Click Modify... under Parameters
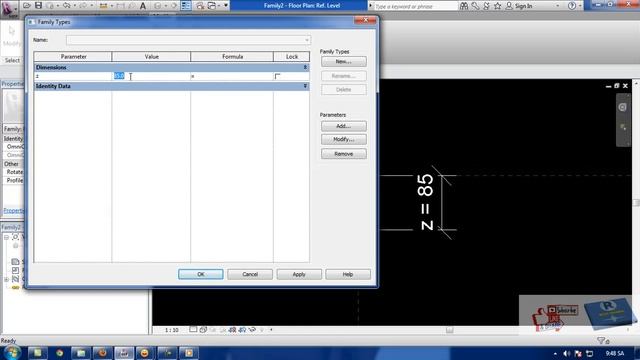The width and height of the screenshot is (640, 360). pyautogui.click(x=344, y=140)
